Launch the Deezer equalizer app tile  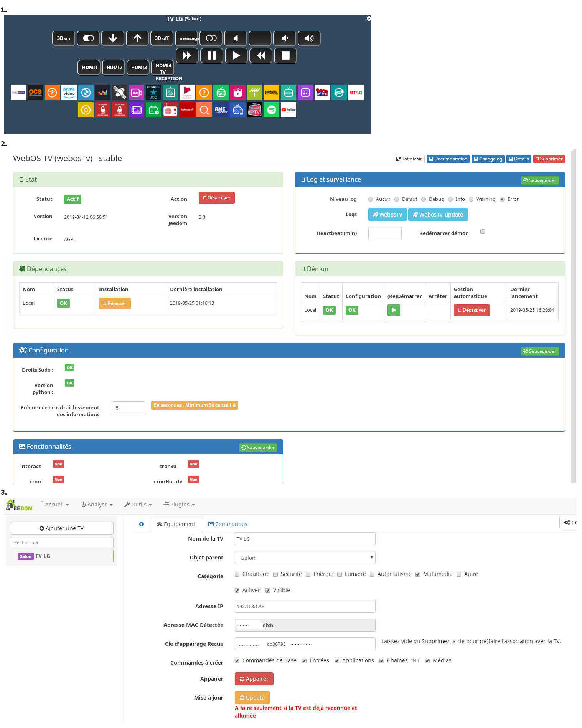pyautogui.click(x=103, y=93)
